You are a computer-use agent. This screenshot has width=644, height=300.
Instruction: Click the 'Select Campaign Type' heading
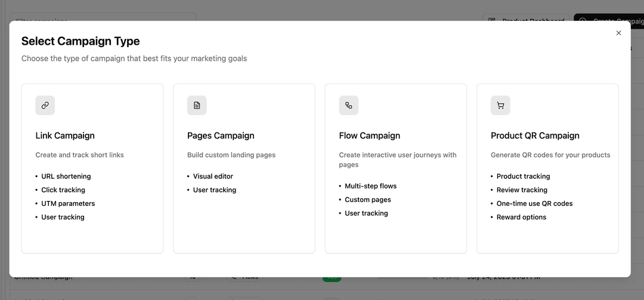click(x=80, y=41)
